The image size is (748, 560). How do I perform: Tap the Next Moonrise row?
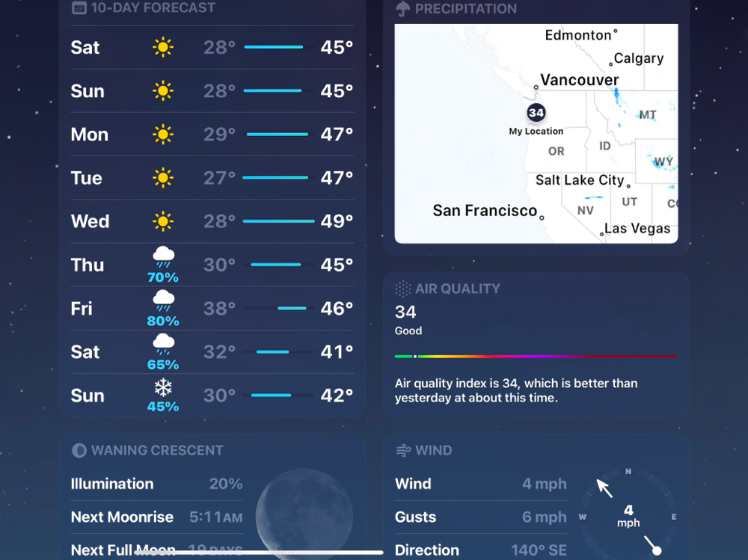click(x=156, y=517)
